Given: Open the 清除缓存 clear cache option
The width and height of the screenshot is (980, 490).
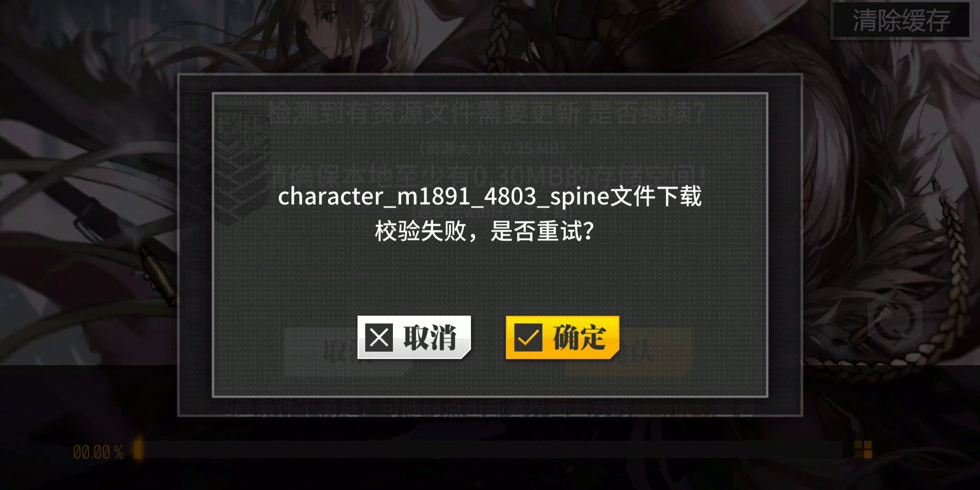Looking at the screenshot, I should (901, 20).
